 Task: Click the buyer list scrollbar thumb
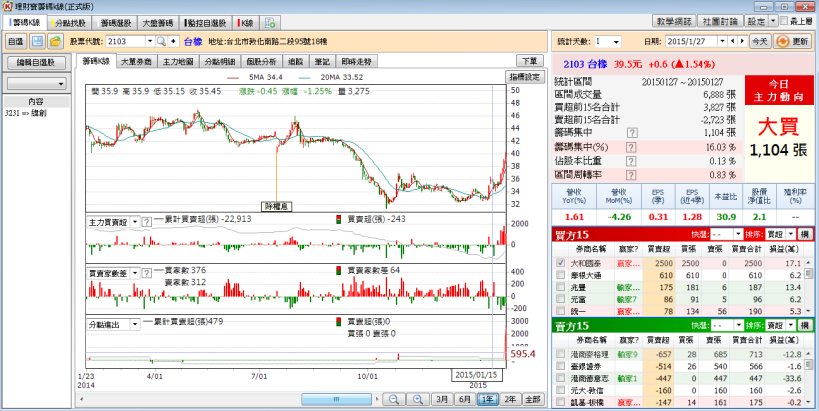[809, 274]
